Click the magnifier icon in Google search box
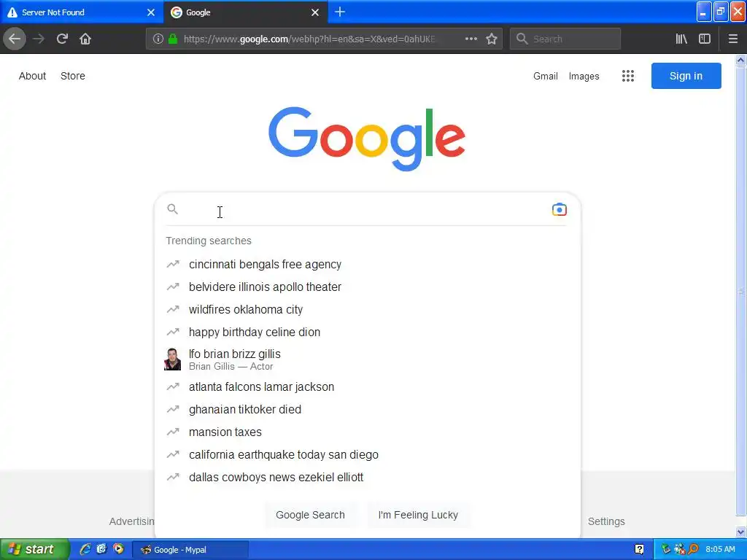Viewport: 747px width, 560px height. click(x=172, y=209)
